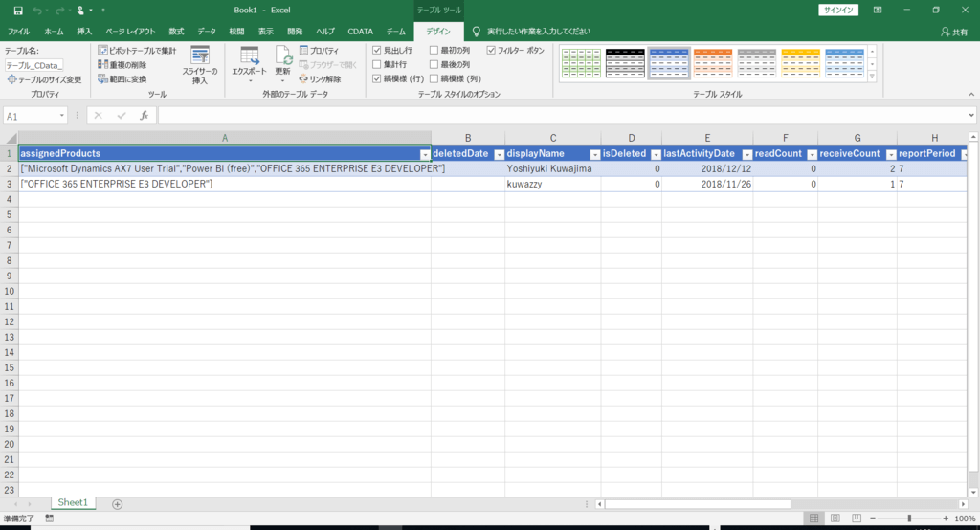Click the Undo arrow icon
The width and height of the screenshot is (980, 530).
37,10
